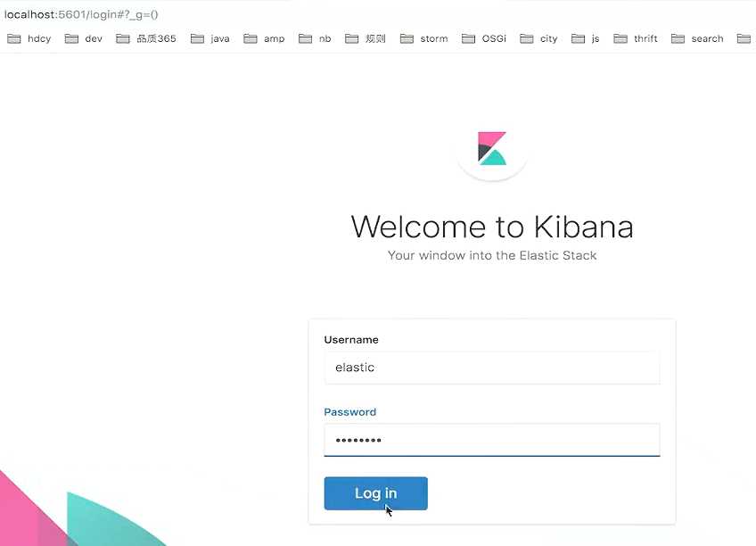Open the city bookmark folder
The width and height of the screenshot is (756, 546).
click(x=538, y=38)
